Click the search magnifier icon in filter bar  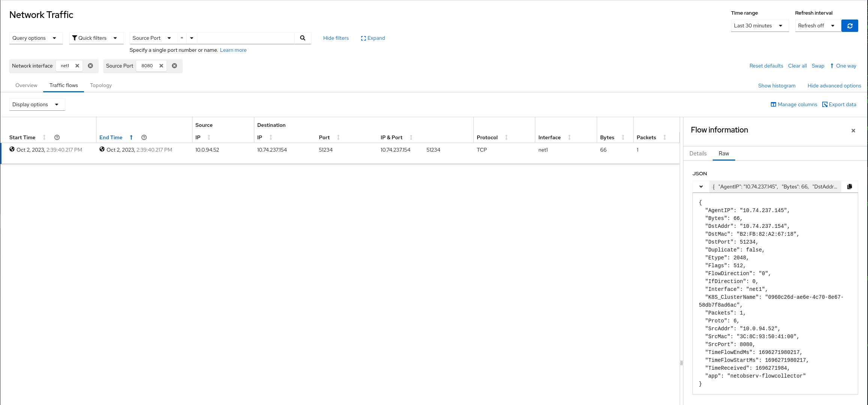(x=302, y=38)
